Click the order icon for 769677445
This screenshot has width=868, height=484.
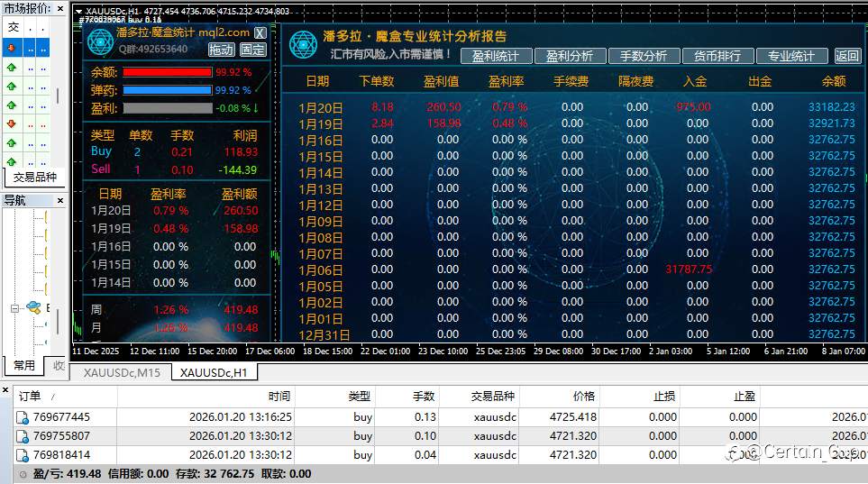coord(23,417)
